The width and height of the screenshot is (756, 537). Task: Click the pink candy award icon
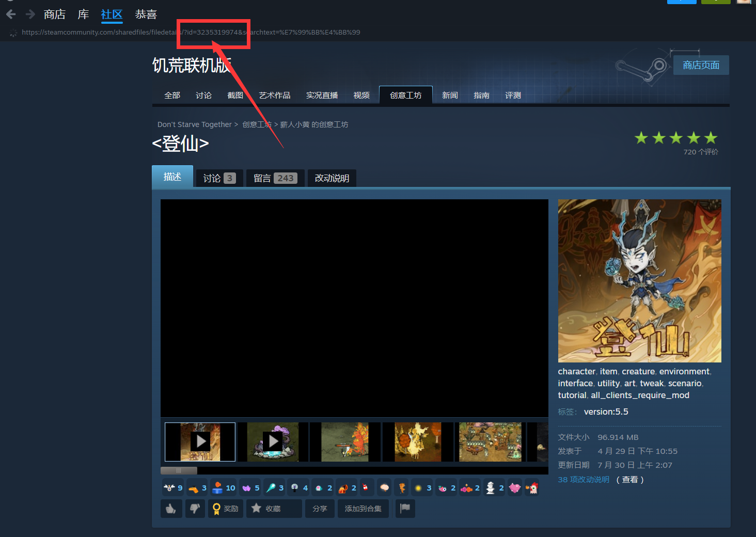pos(470,488)
